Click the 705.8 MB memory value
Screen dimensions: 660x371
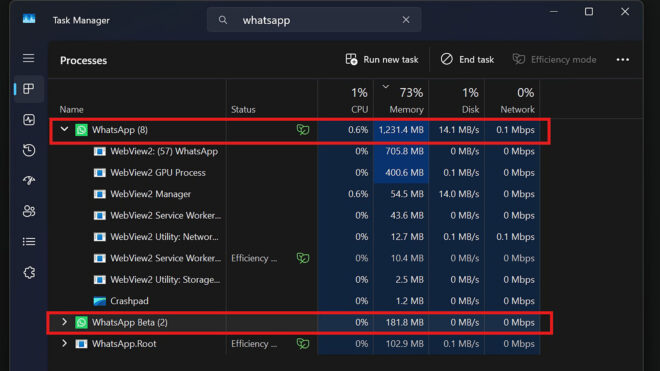tap(405, 151)
